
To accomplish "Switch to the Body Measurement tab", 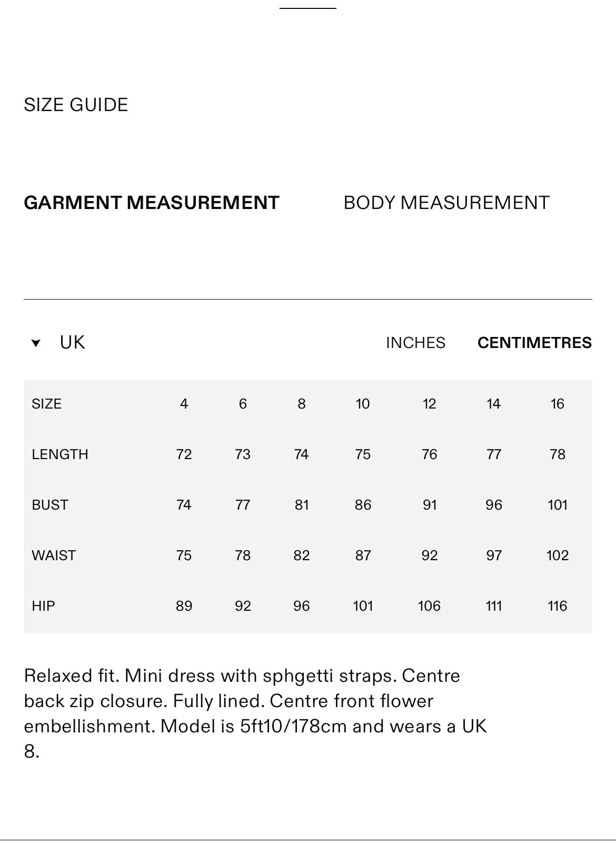I will tap(446, 203).
